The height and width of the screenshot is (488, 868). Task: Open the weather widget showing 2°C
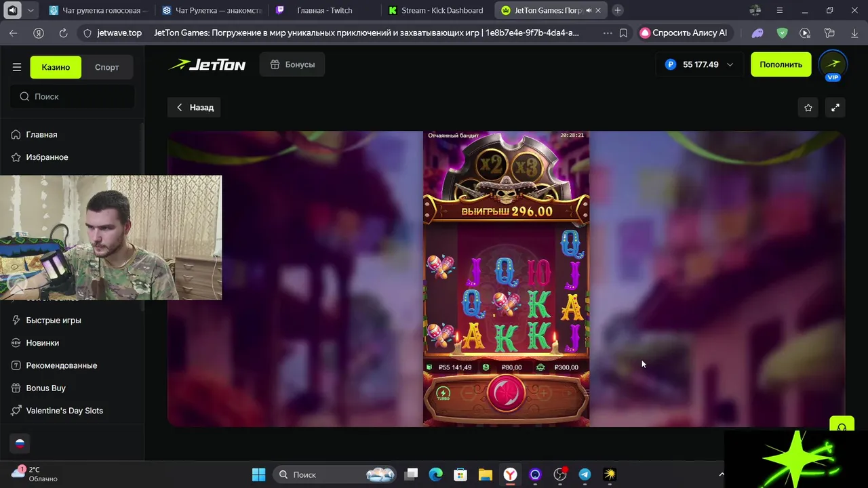click(35, 474)
